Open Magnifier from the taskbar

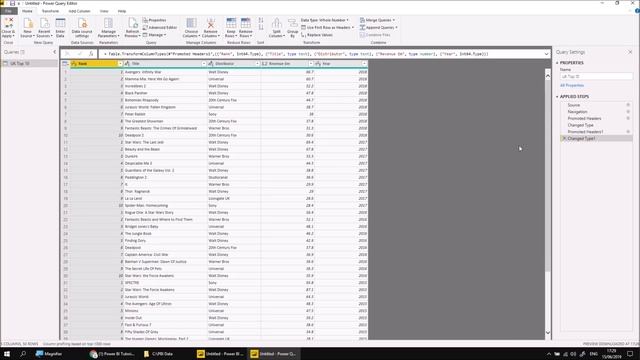(x=49, y=353)
